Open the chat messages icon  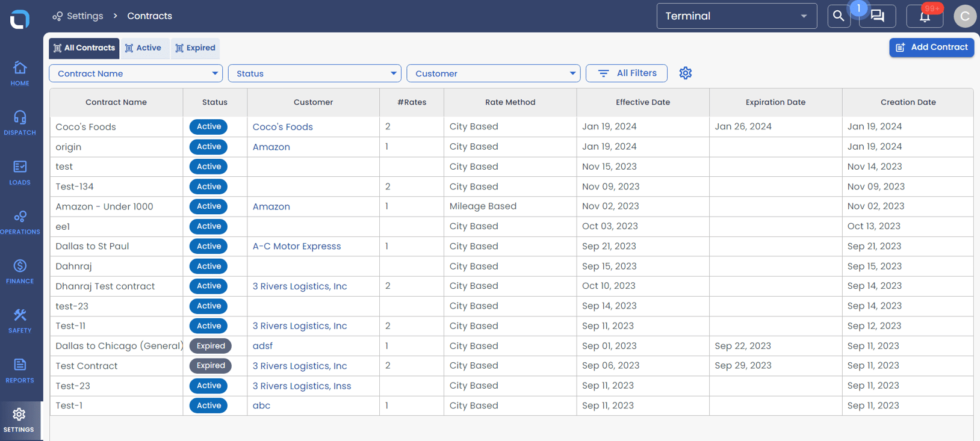coord(877,16)
